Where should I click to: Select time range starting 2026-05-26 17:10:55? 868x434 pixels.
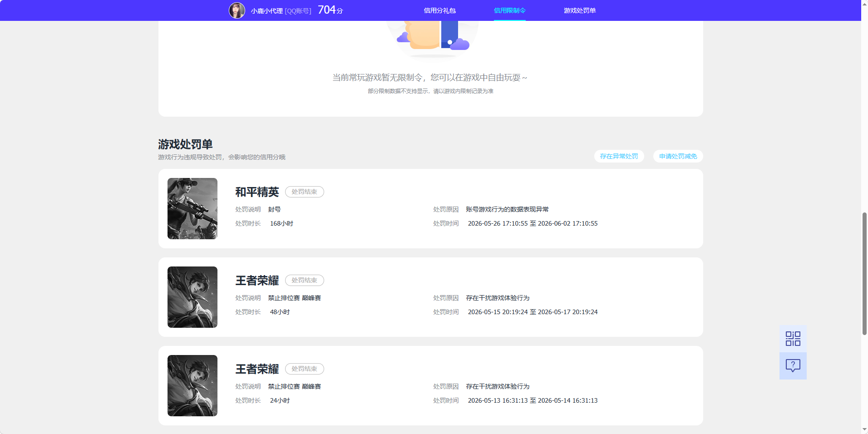point(533,223)
